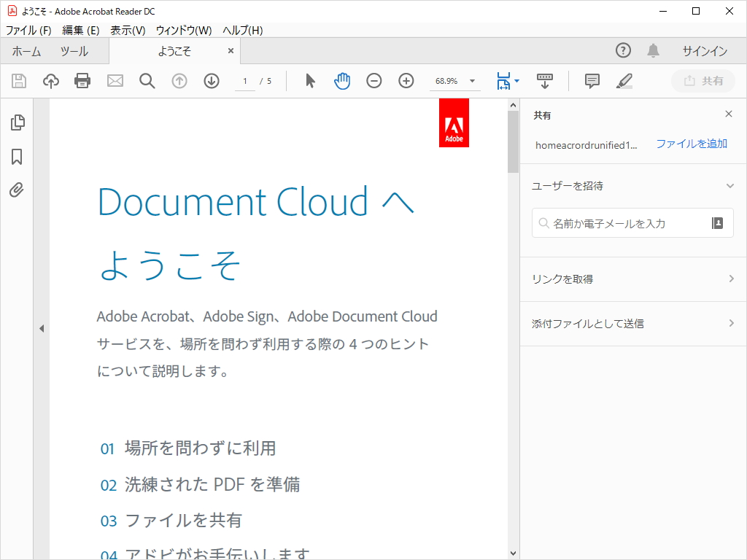Open the page thumbnails panel

tap(17, 122)
